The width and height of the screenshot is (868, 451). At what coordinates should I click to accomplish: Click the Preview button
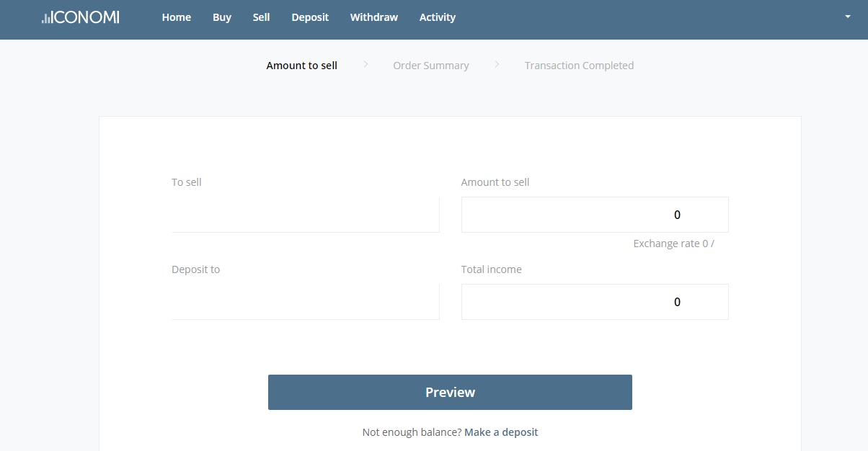(x=450, y=393)
